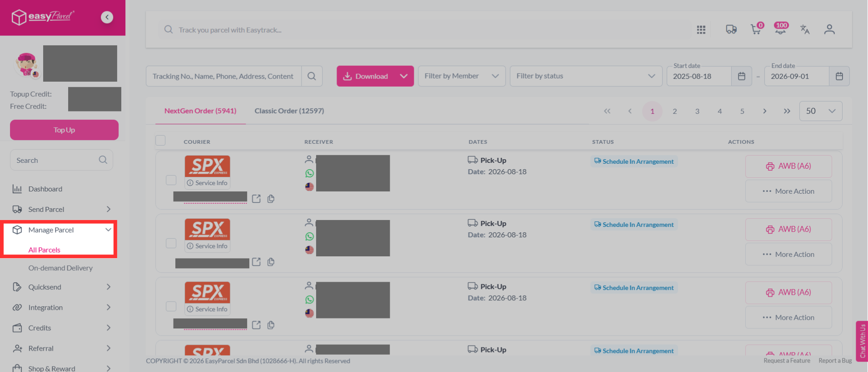Switch to Classic Order tab

(x=289, y=111)
